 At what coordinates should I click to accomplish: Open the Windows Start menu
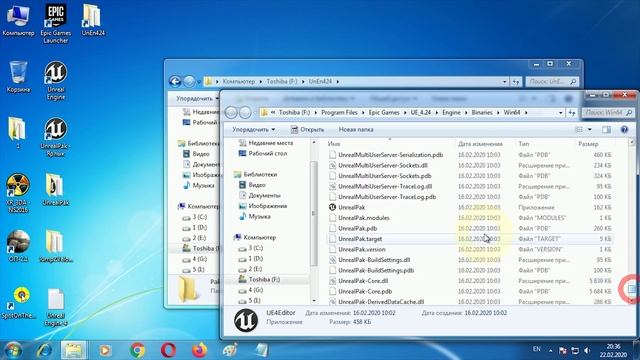pos(13,350)
